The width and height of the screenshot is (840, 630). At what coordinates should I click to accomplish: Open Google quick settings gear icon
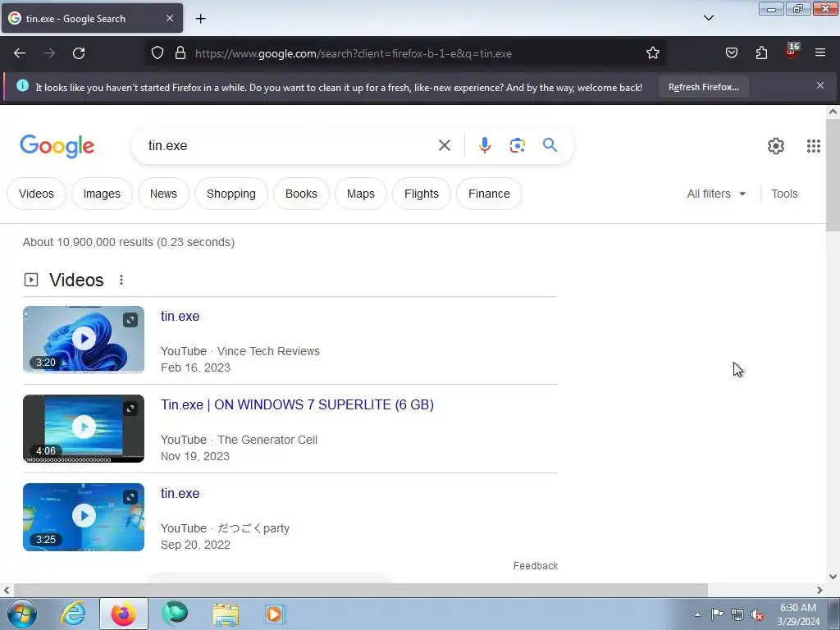pyautogui.click(x=776, y=146)
